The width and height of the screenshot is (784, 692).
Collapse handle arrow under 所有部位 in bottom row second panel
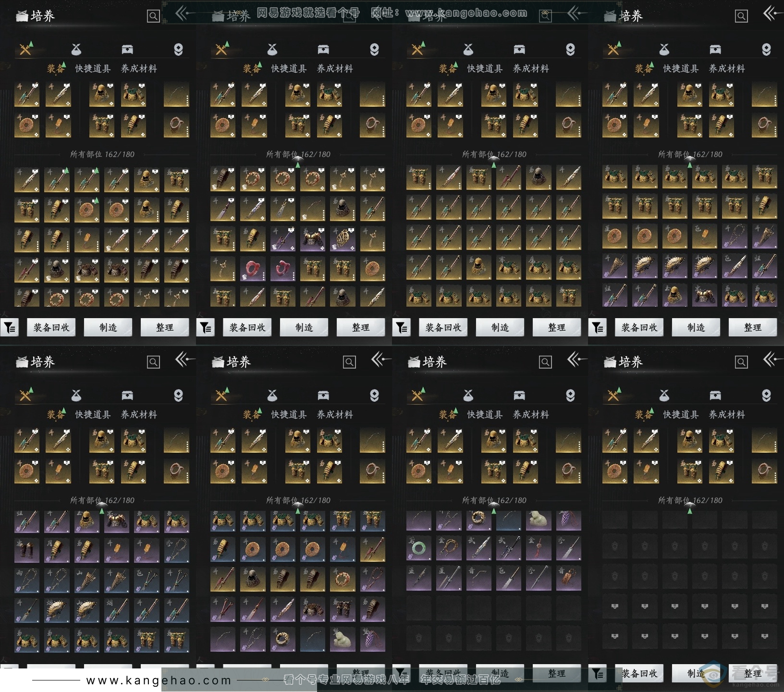298,508
